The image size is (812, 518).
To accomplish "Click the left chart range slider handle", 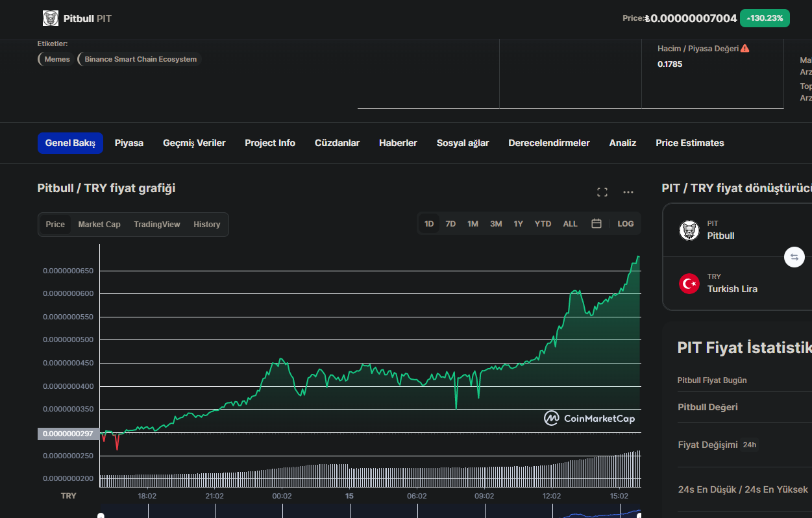I will click(101, 515).
